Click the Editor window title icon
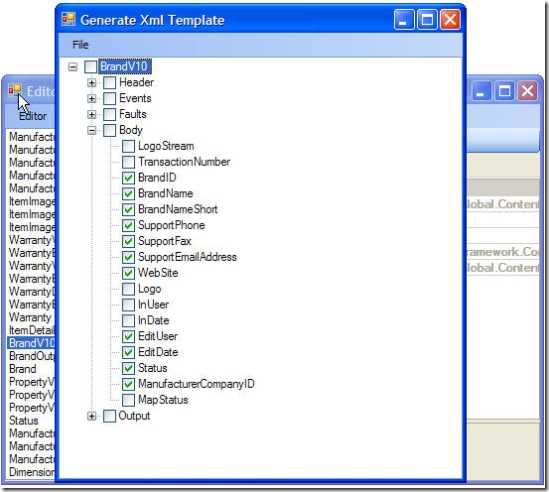This screenshot has height=492, width=549. click(x=15, y=90)
